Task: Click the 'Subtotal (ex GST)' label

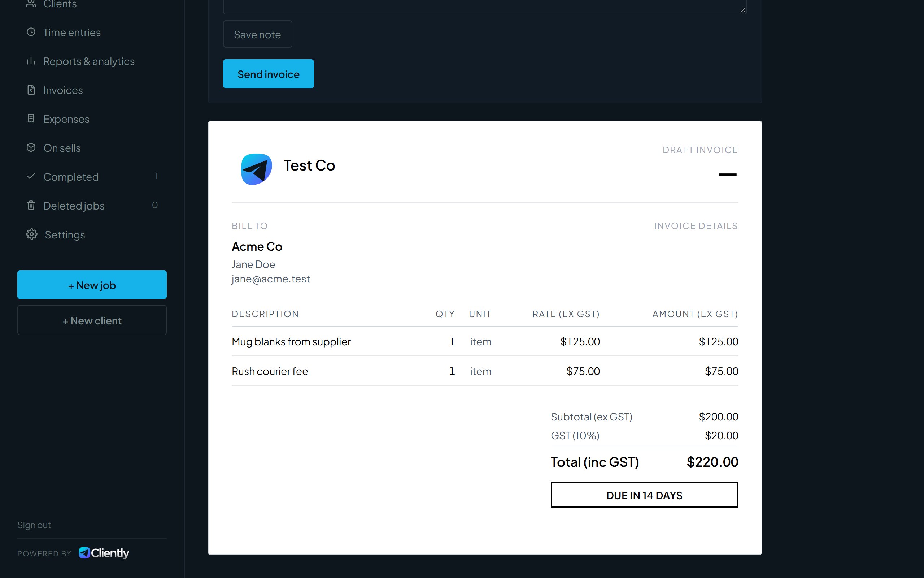Action: (x=592, y=417)
